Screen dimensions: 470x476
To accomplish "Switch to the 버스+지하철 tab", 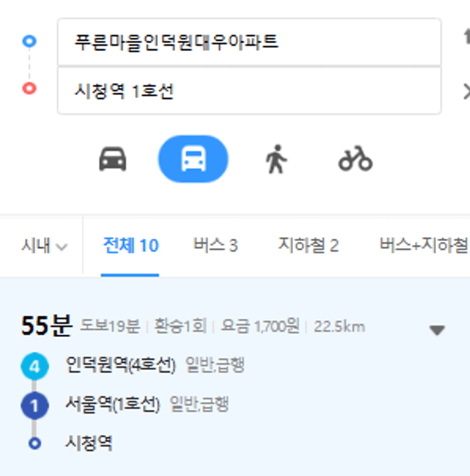I will tap(425, 245).
